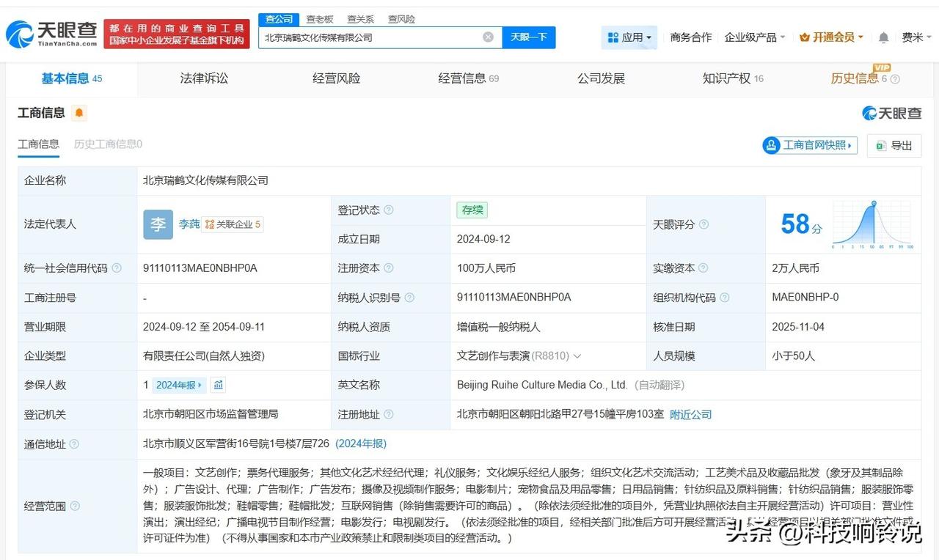Open the 经营信息 tab

[x=468, y=78]
